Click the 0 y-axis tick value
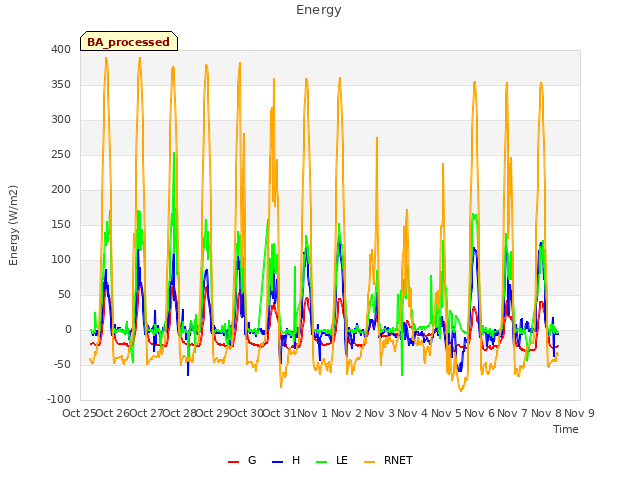 click(x=68, y=330)
